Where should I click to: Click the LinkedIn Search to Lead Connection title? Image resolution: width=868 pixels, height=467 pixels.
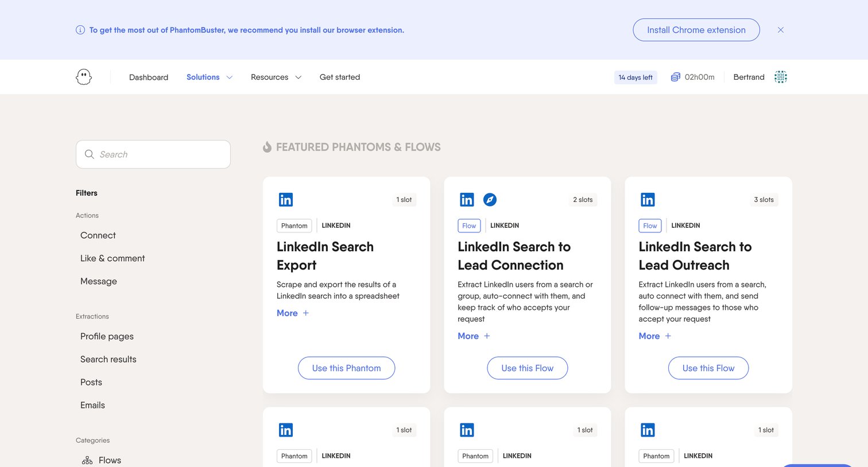(514, 256)
